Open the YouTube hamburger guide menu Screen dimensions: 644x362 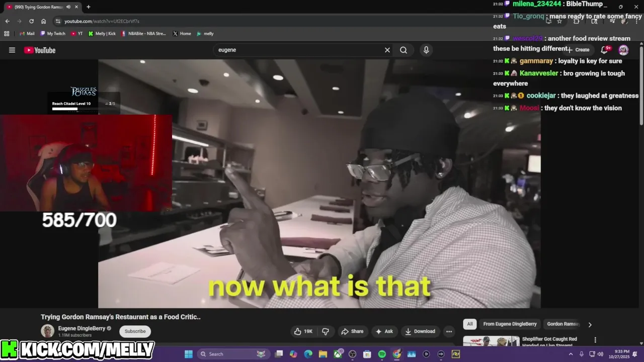pos(12,50)
